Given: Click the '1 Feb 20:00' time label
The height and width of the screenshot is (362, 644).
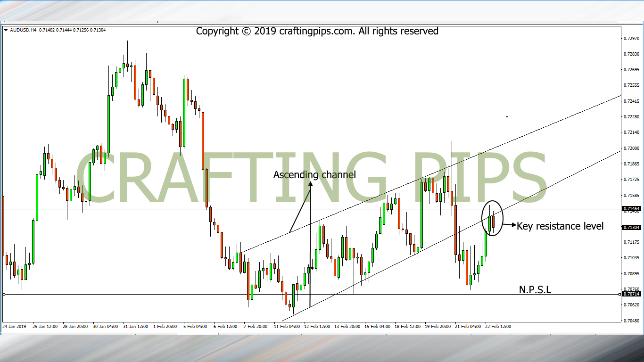Looking at the screenshot, I should point(166,326).
